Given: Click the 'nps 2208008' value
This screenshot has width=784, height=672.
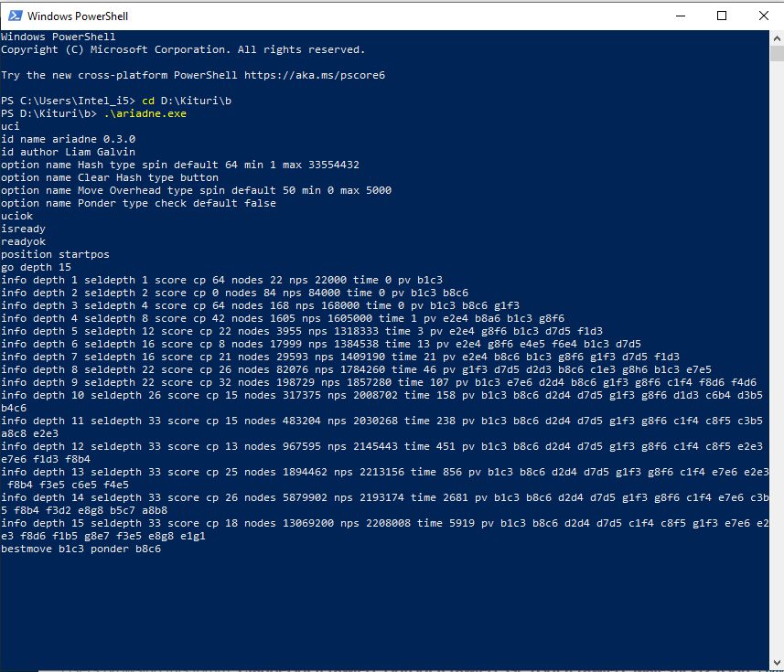Looking at the screenshot, I should pos(375,523).
